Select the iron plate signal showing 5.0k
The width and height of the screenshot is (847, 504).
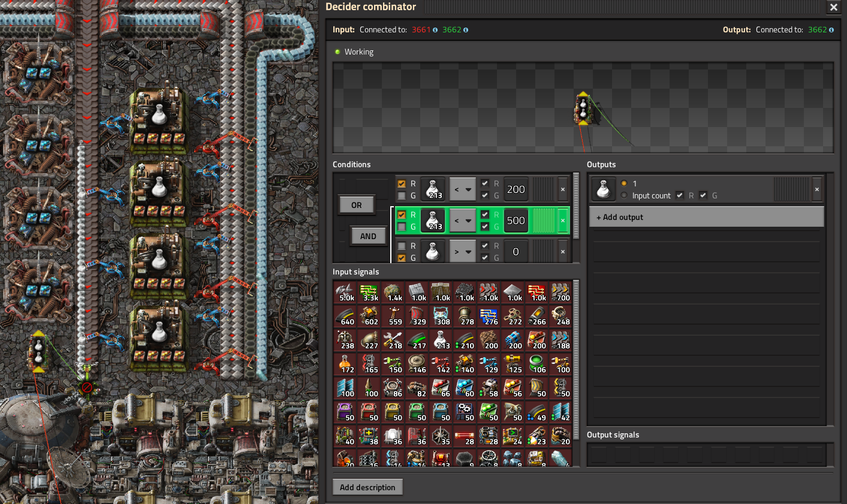[345, 292]
